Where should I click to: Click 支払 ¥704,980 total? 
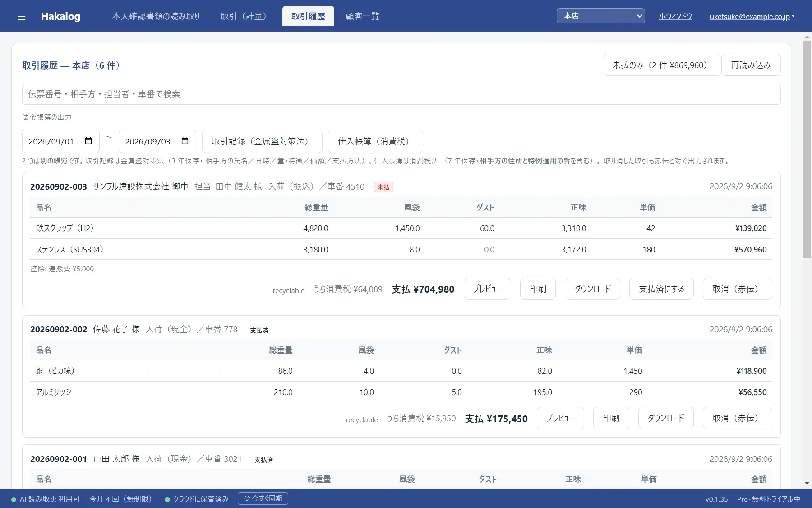(423, 289)
